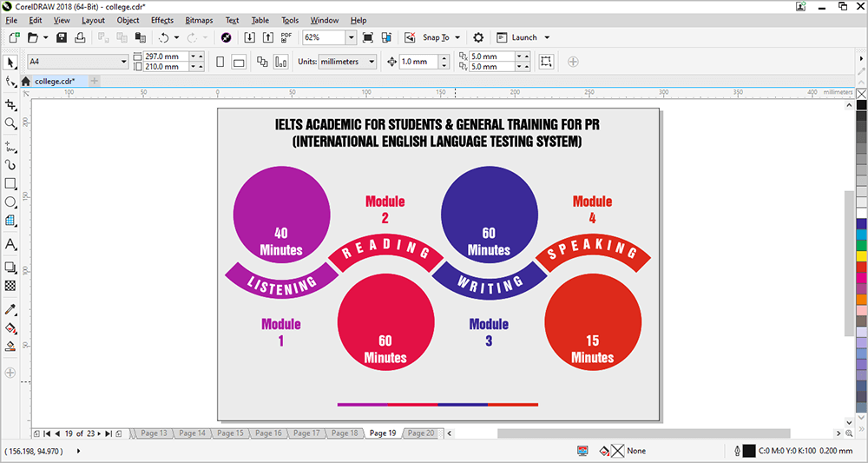Click the Launch button
The height and width of the screenshot is (463, 868).
click(x=518, y=37)
